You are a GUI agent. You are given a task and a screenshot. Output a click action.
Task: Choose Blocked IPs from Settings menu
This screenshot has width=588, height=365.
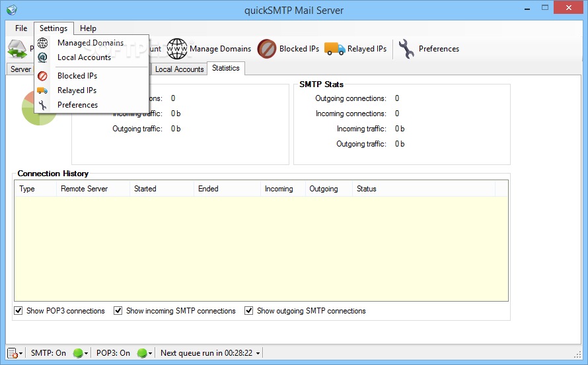91,76
